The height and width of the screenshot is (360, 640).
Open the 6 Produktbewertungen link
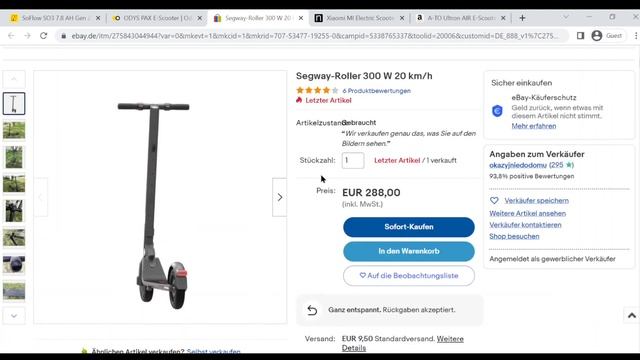coord(376,91)
